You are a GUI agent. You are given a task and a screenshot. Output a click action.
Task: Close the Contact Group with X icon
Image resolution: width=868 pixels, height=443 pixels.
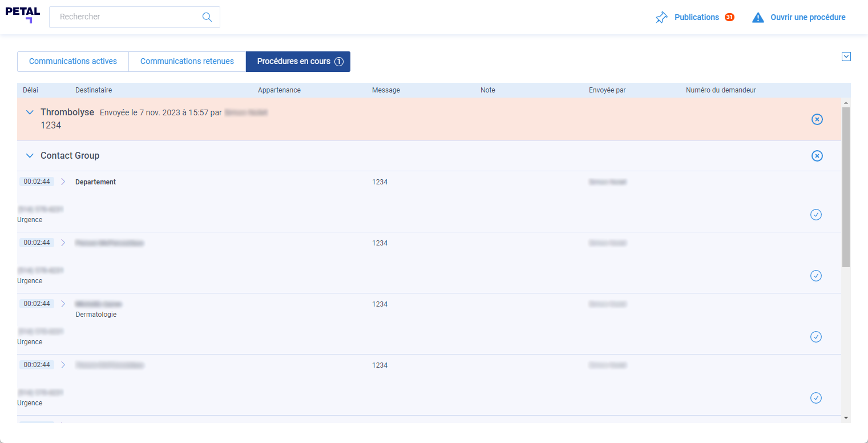[x=817, y=156]
